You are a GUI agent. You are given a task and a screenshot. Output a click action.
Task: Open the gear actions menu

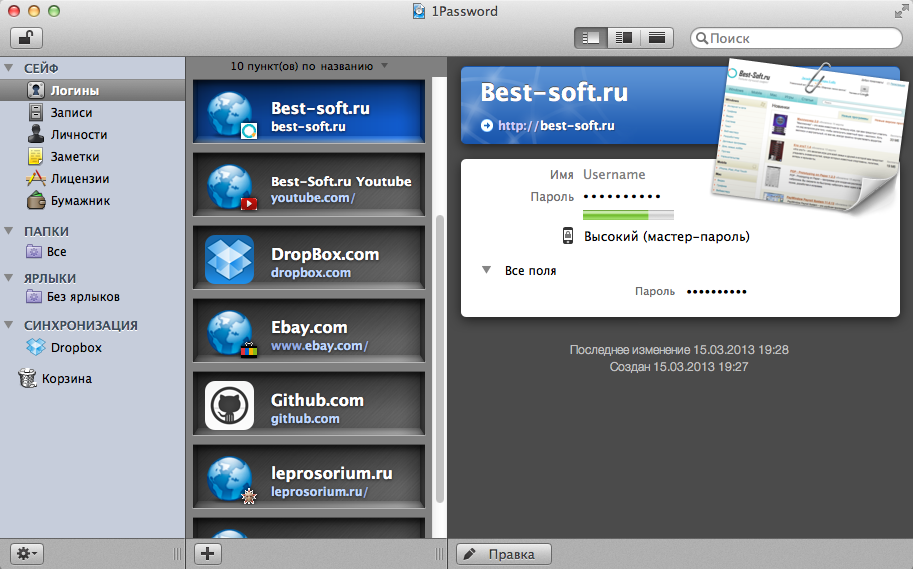[27, 553]
